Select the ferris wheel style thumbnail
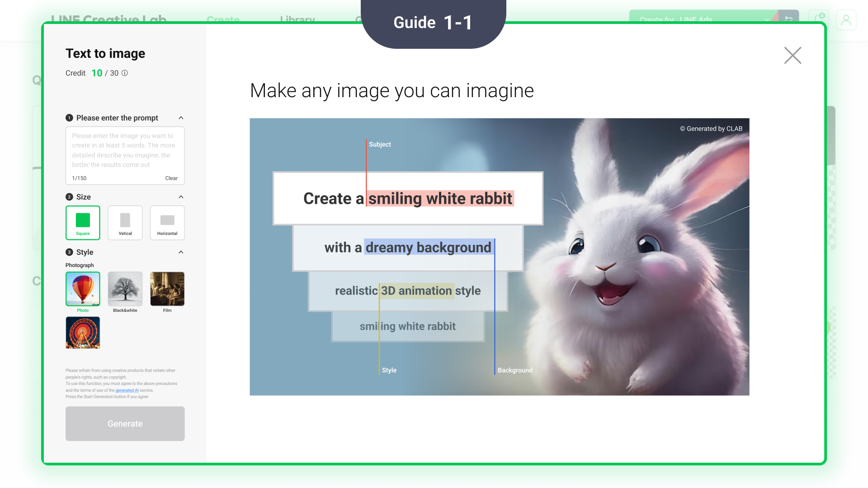The height and width of the screenshot is (488, 868). [x=83, y=333]
